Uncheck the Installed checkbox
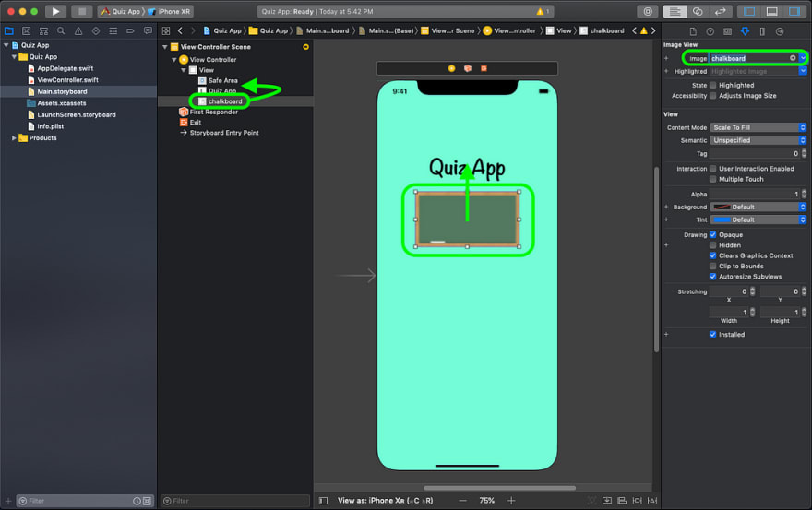 pos(713,335)
